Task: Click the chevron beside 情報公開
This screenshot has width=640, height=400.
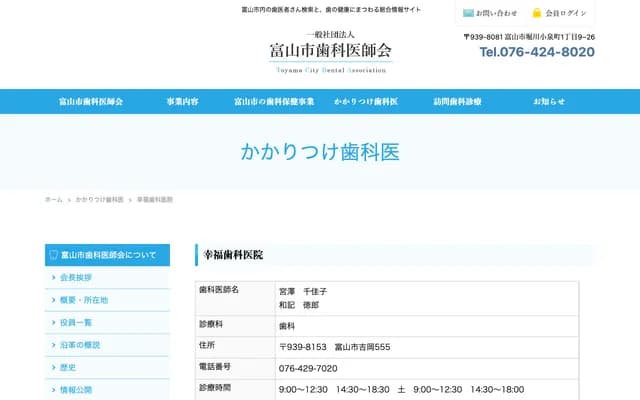Action: 53,390
